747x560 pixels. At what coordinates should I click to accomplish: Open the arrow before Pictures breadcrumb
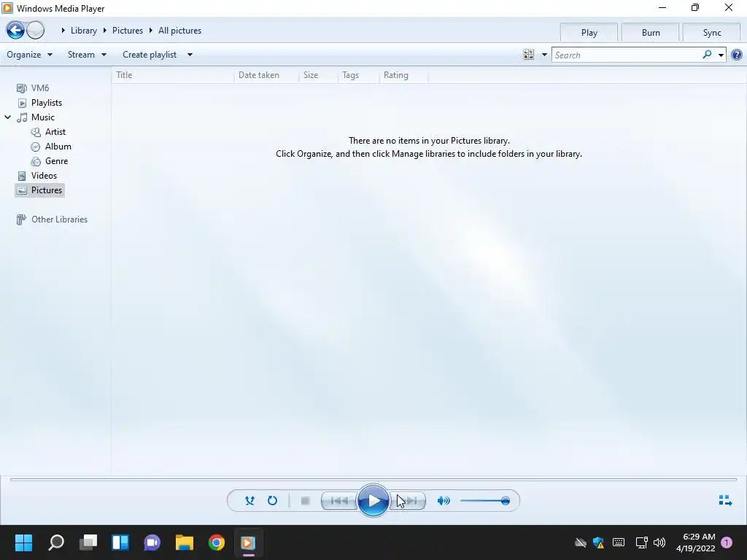(x=105, y=31)
